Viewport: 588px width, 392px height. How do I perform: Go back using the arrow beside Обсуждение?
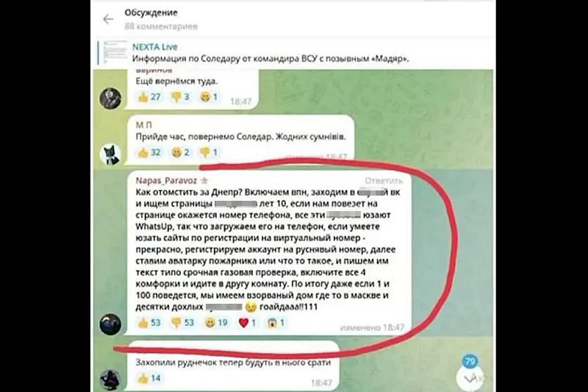pos(108,19)
